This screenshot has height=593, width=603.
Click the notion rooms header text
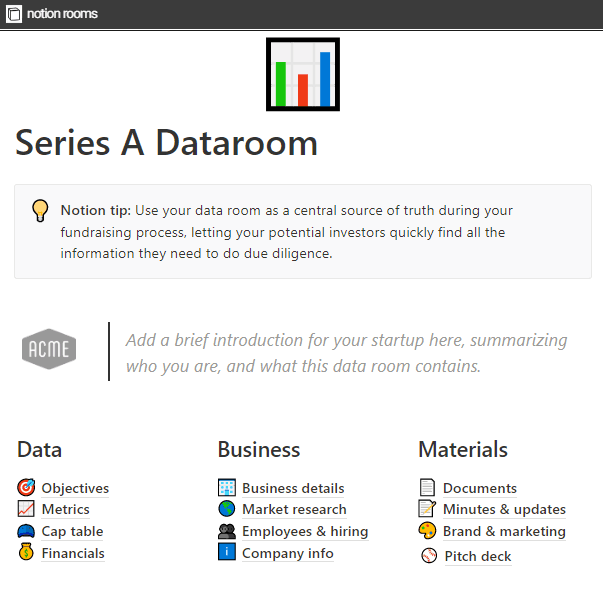pos(62,14)
